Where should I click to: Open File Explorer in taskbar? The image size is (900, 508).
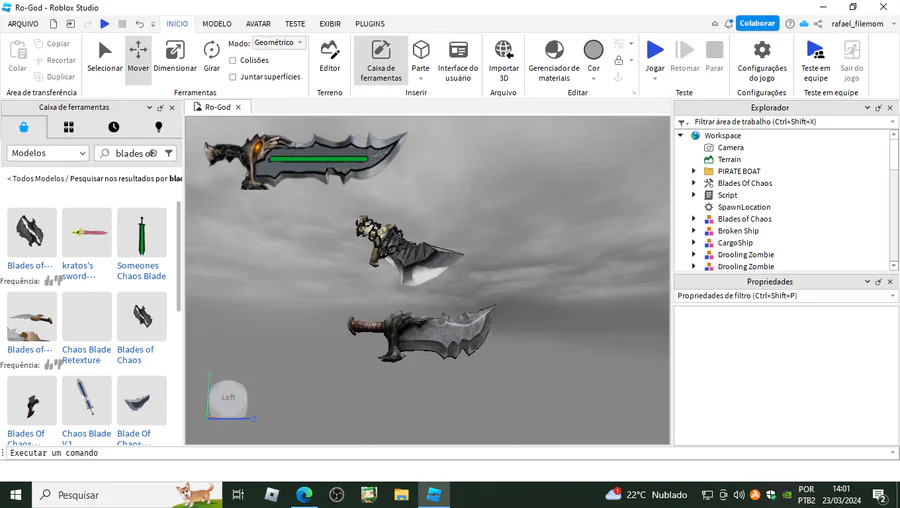[x=401, y=495]
